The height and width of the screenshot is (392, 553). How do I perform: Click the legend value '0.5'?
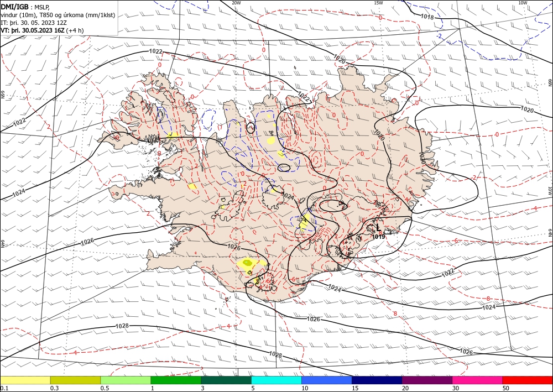point(104,388)
